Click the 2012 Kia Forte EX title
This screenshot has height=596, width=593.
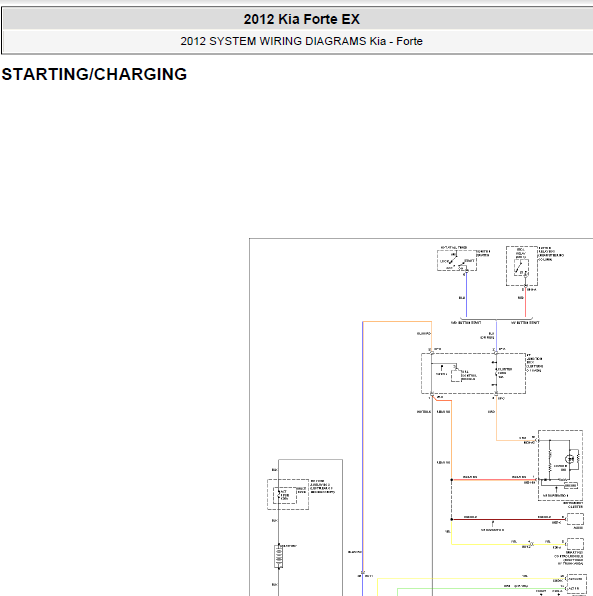[301, 19]
